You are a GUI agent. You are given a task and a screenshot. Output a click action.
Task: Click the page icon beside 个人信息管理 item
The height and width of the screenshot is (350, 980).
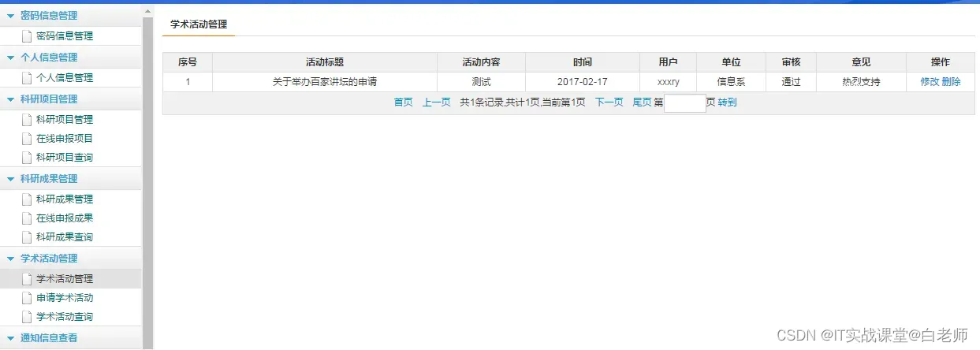click(x=27, y=78)
